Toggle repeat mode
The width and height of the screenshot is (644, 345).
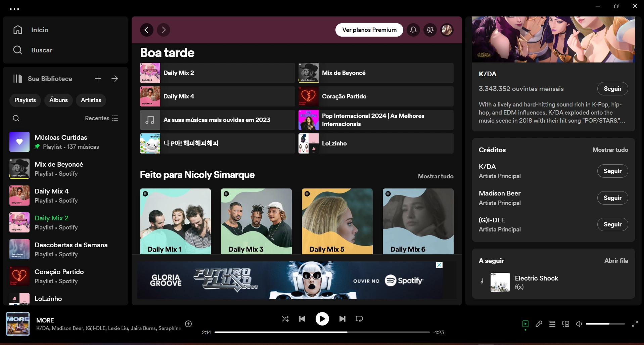point(359,319)
